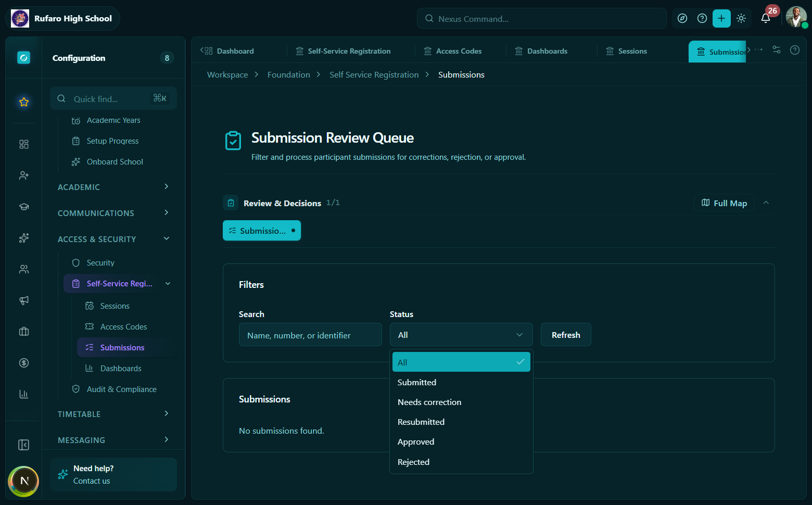The width and height of the screenshot is (812, 505).
Task: Open Onboard School in sidebar
Action: (x=113, y=162)
